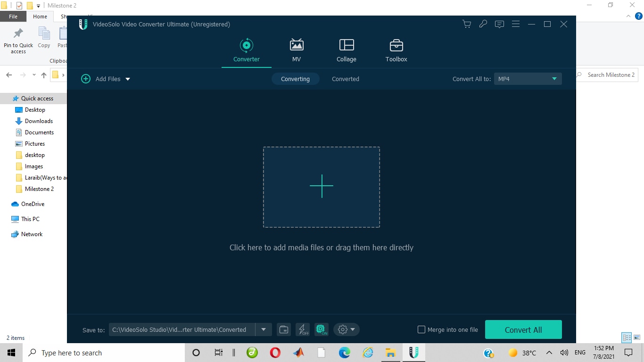
Task: Click the volume speaker tray icon
Action: click(564, 353)
